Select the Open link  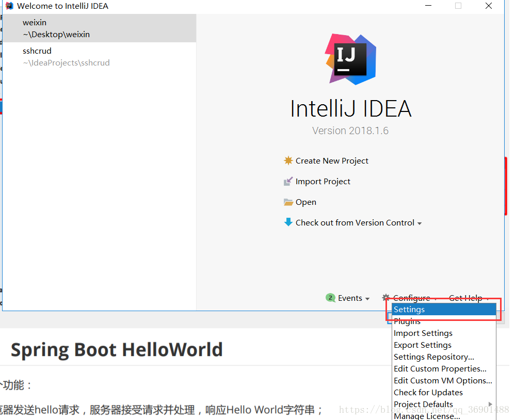pos(306,202)
